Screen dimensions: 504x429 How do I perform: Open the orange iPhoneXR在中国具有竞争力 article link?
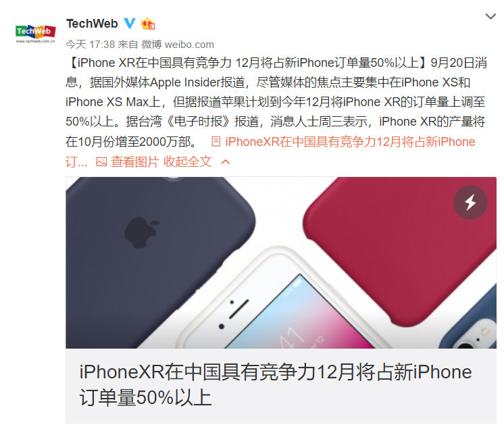[x=350, y=142]
